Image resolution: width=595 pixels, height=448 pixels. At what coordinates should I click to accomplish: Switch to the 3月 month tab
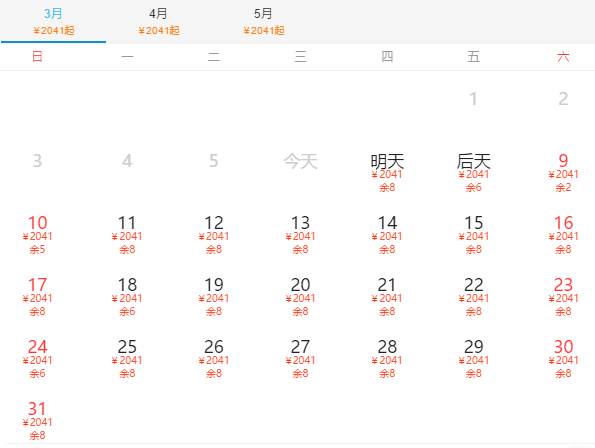click(53, 21)
